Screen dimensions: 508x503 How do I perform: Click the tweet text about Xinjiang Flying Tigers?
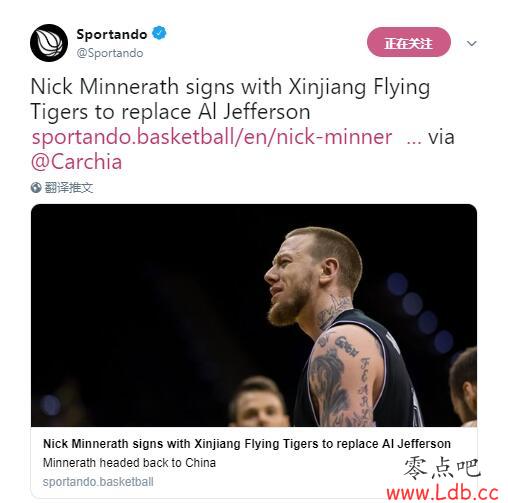tap(230, 99)
